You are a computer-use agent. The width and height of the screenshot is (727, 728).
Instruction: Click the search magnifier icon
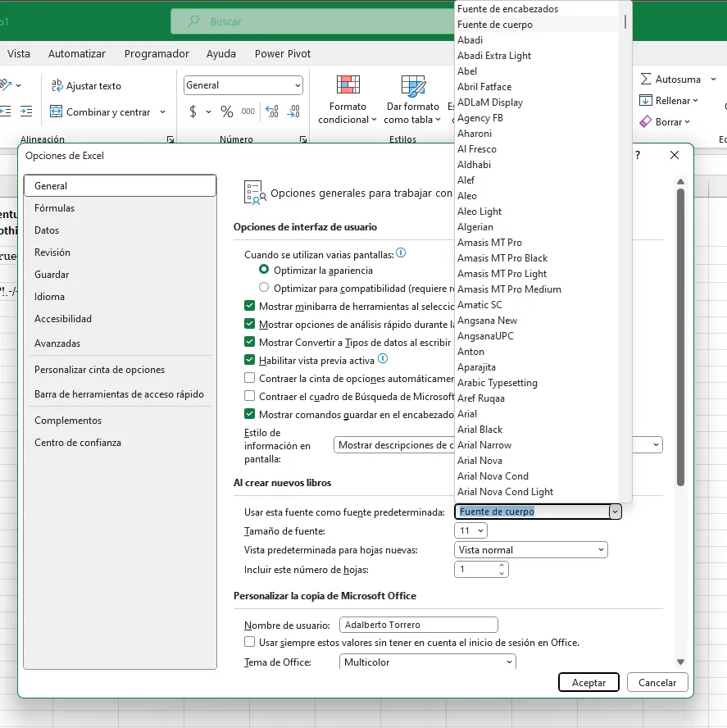[x=193, y=21]
